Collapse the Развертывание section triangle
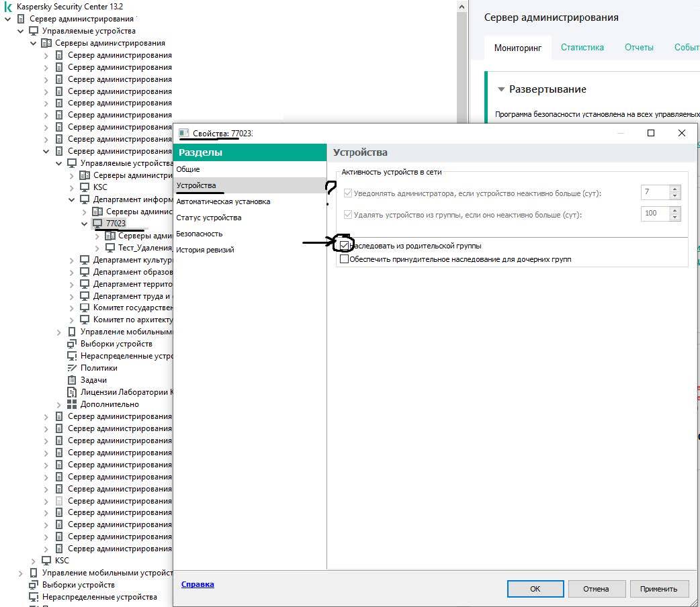700x607 pixels. click(500, 89)
